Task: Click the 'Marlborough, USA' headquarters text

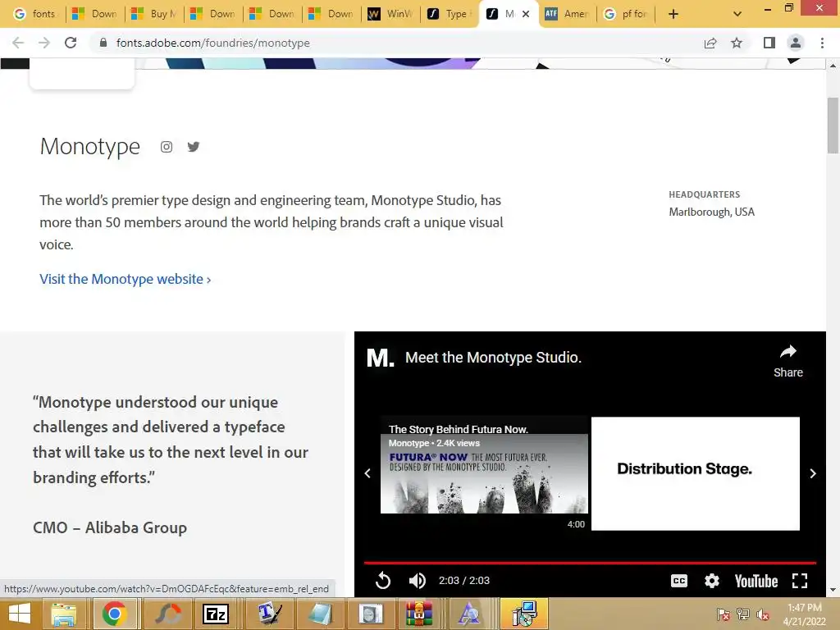Action: click(x=711, y=212)
